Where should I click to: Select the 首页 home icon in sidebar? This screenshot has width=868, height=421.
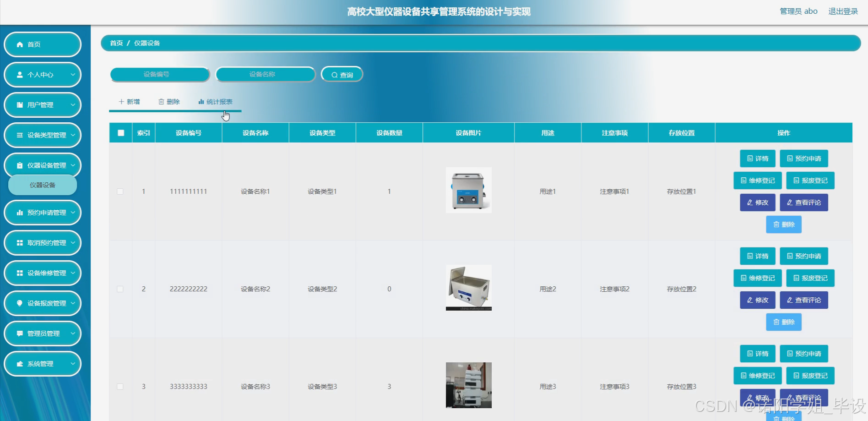pyautogui.click(x=19, y=44)
